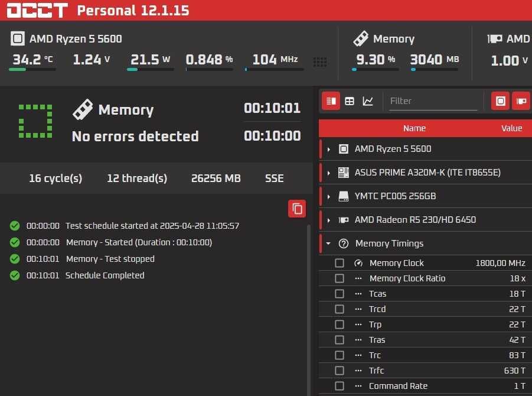Click the CPU temperature 34.2 °C readout

(x=32, y=60)
